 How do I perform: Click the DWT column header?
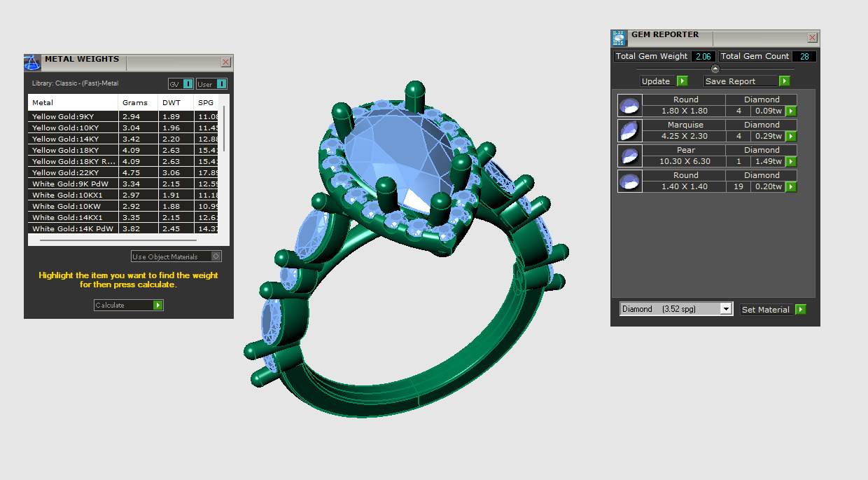(x=176, y=103)
